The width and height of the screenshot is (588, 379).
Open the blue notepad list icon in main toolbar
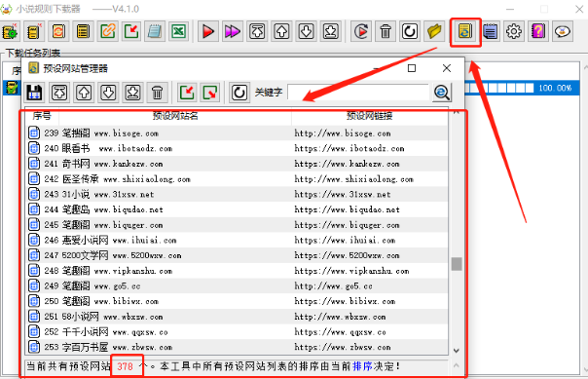coord(490,31)
